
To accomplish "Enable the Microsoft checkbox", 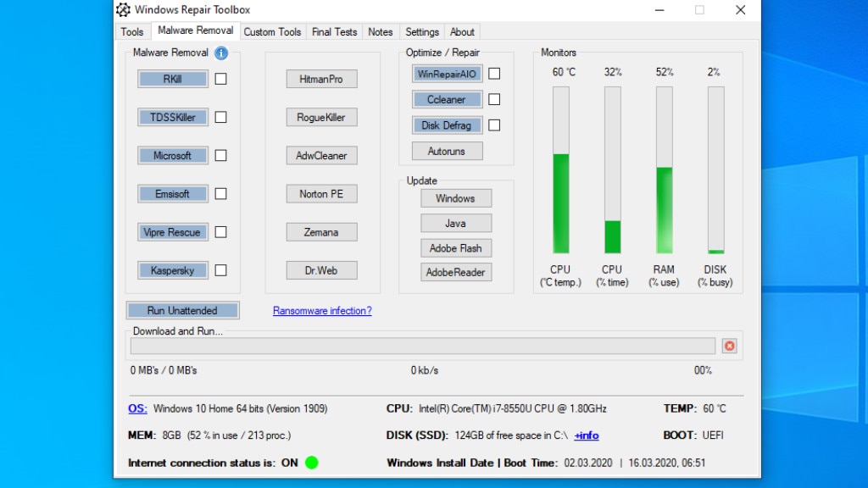I will click(221, 156).
